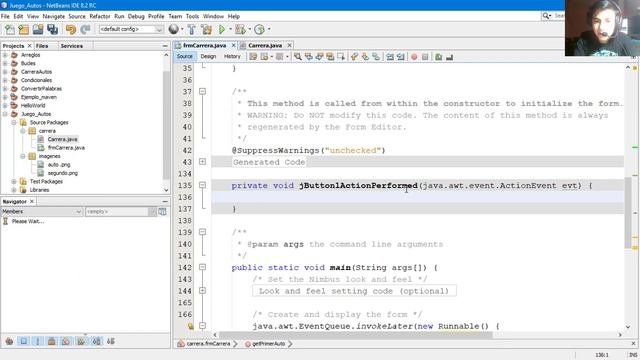Viewport: 640px width, 360px height.
Task: Click the Undo toolbar icon
Action: tap(71, 29)
